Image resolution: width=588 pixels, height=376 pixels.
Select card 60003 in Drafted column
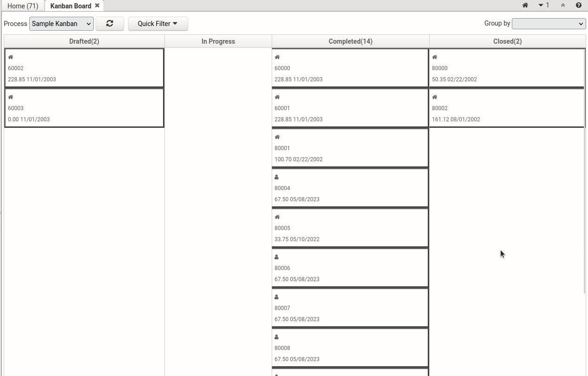84,108
